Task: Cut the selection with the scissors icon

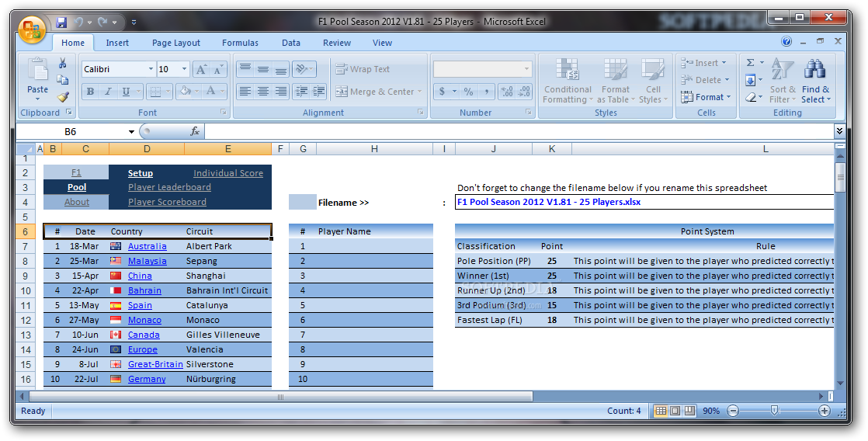Action: coord(63,64)
